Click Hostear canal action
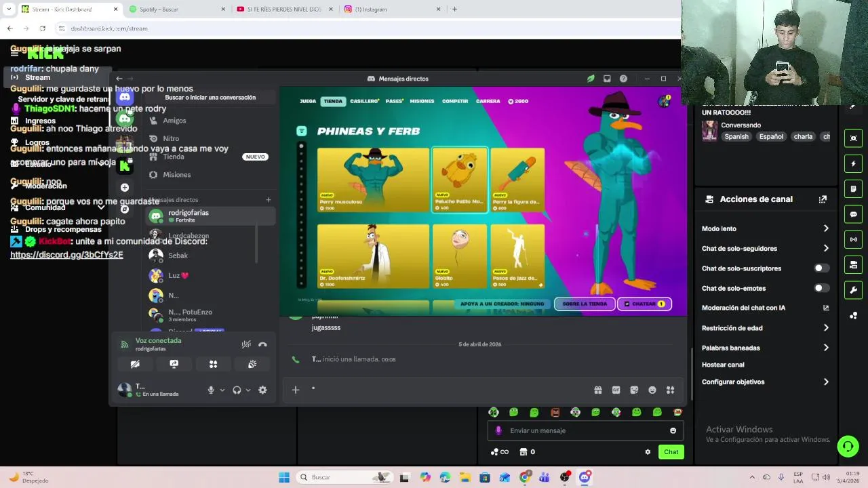 coord(723,365)
